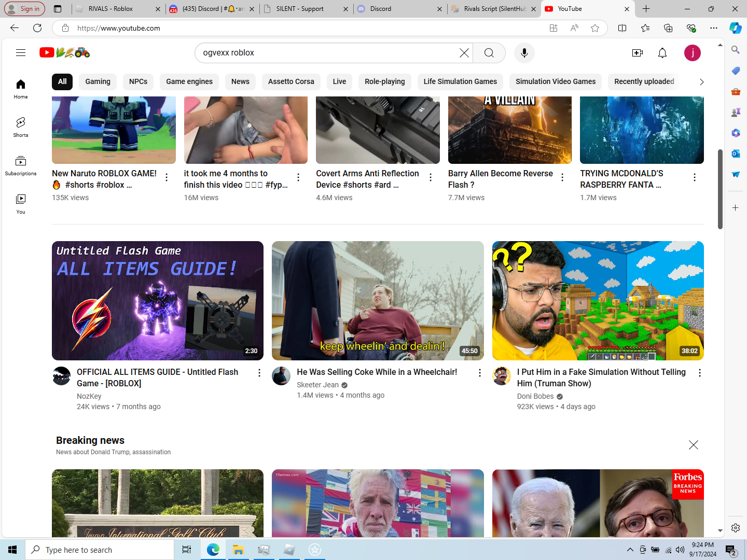
Task: Open Skeeter Jean channel avatar
Action: pyautogui.click(x=281, y=376)
